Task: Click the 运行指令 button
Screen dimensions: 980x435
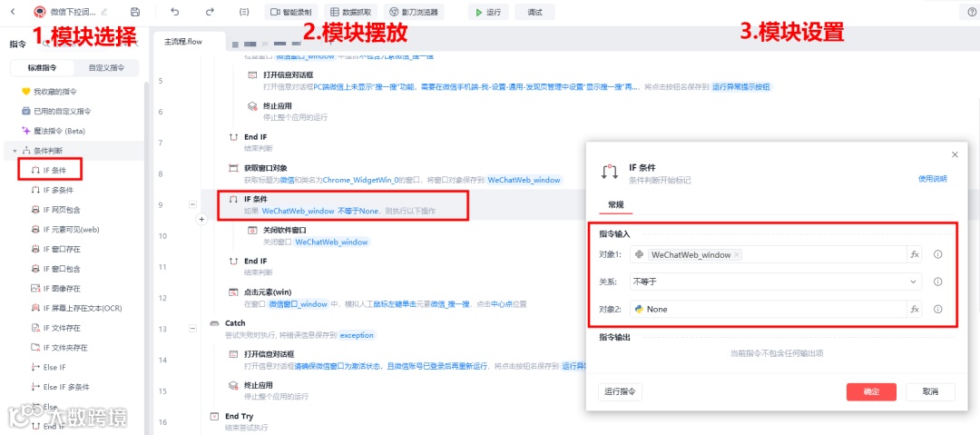Action: pyautogui.click(x=620, y=391)
